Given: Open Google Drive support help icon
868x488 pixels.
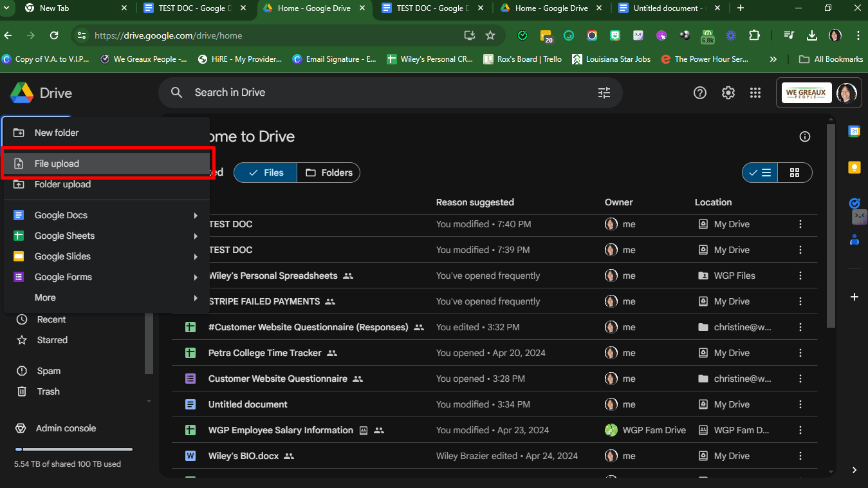Looking at the screenshot, I should 700,93.
